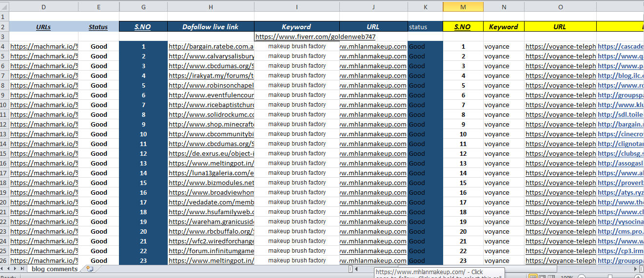Select 'makeup brush factory' cell in row 10
The height and width of the screenshot is (278, 644).
pos(297,105)
